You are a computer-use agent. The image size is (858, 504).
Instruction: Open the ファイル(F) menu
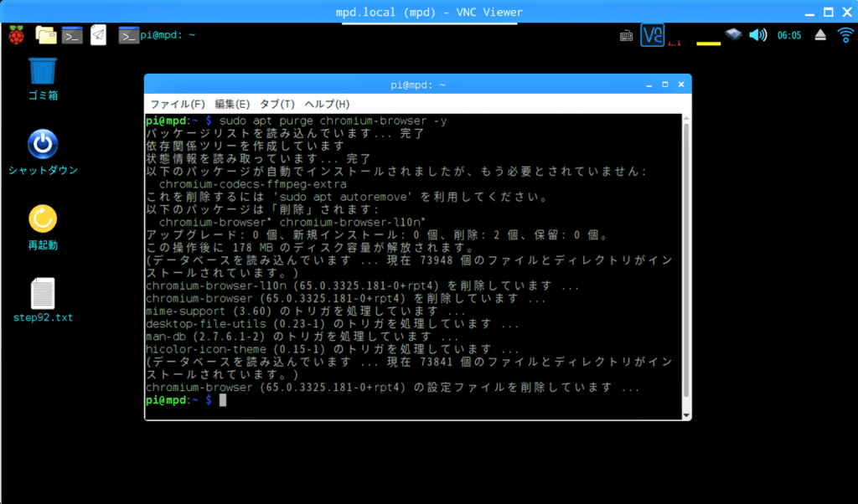(178, 104)
